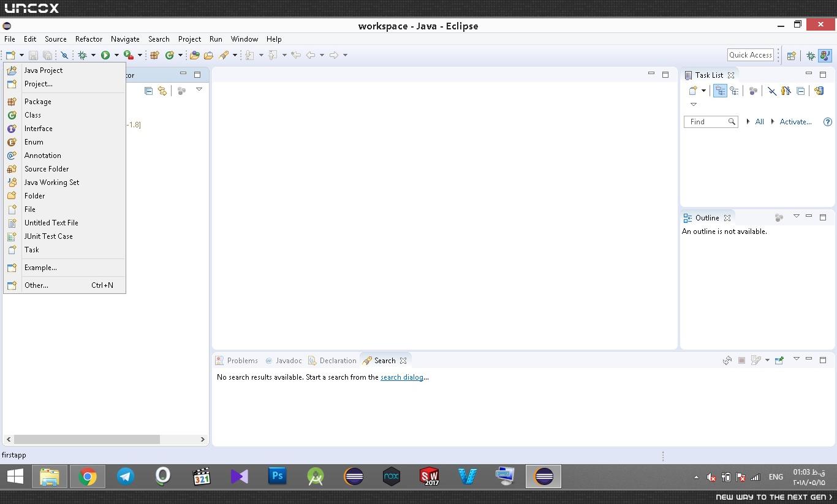Viewport: 837px width, 504px height.
Task: Open the search dialog link
Action: tap(402, 377)
